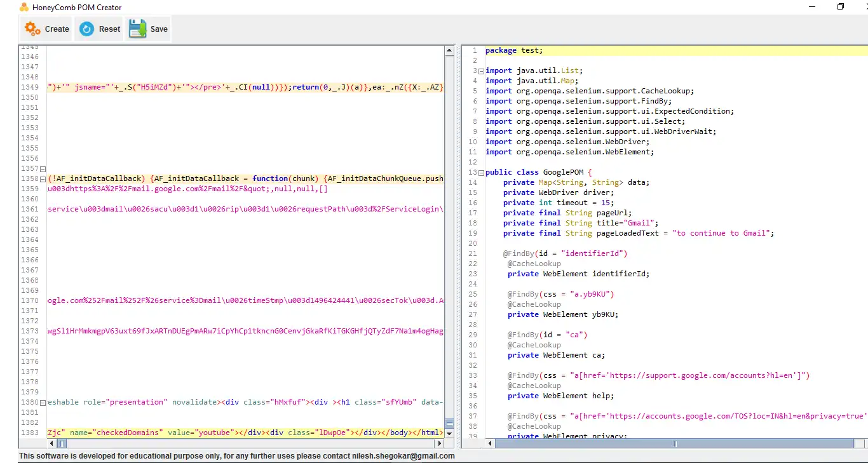Click the HTML pane scroll-down arrow
Viewport: 868px width, 463px height.
pyautogui.click(x=450, y=433)
